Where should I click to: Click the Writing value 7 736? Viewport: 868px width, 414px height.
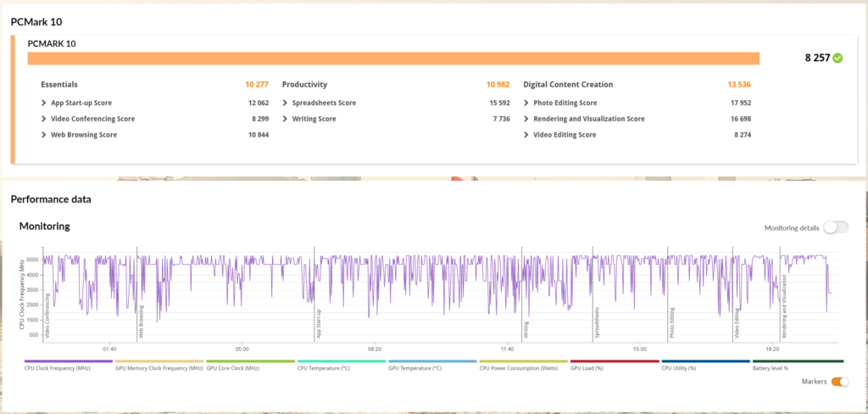502,119
